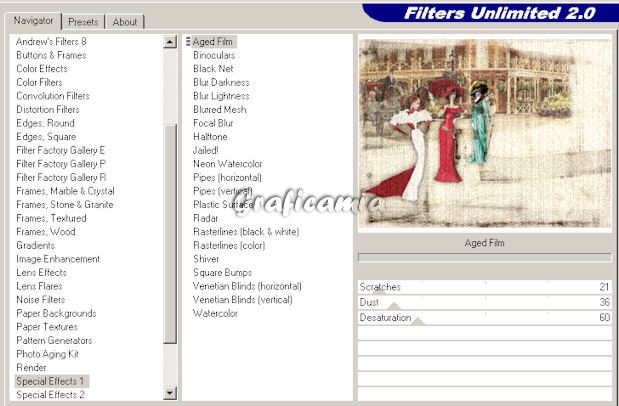Viewport: 619px width, 406px height.
Task: Open the Frames, Marble & Crystal category
Action: click(65, 191)
